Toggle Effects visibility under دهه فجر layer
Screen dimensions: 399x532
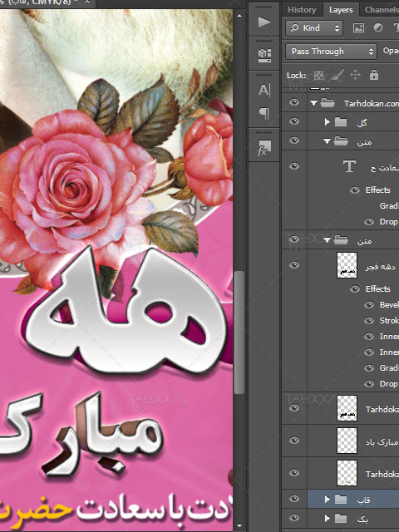[355, 289]
